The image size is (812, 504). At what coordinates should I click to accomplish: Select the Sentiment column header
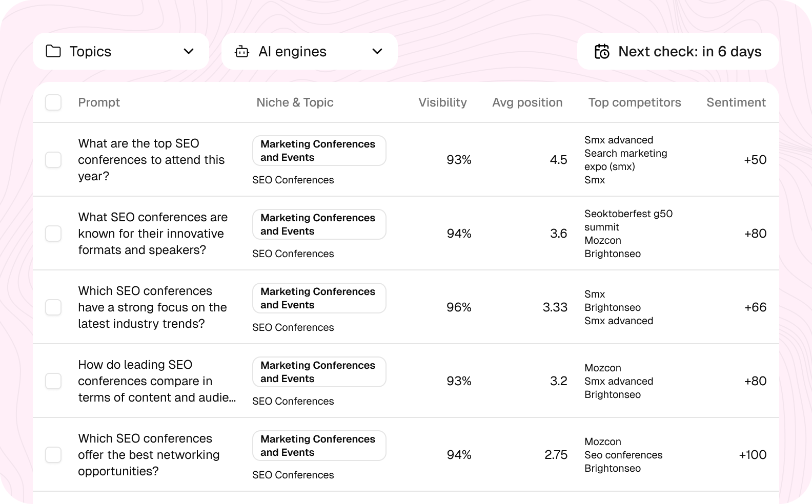[x=736, y=102]
